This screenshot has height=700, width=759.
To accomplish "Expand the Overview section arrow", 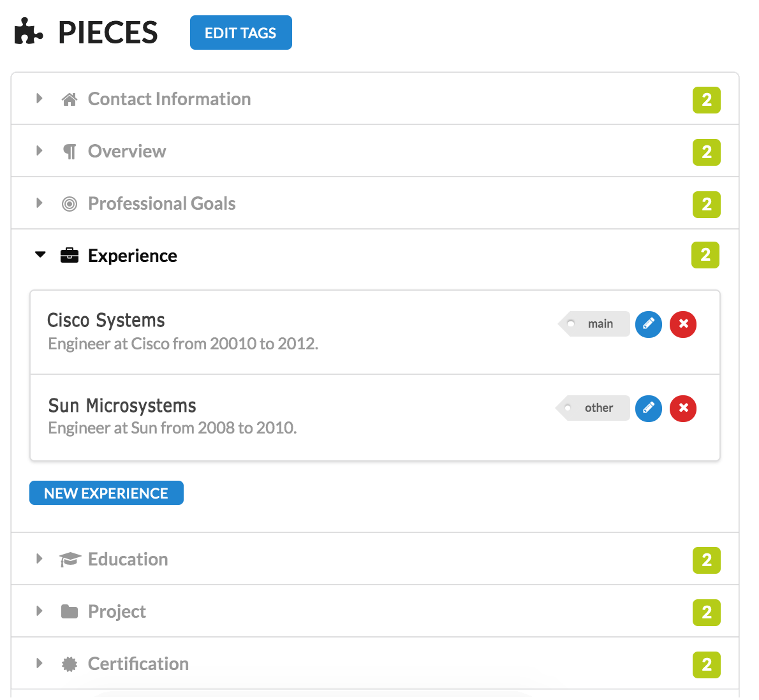I will coord(39,151).
